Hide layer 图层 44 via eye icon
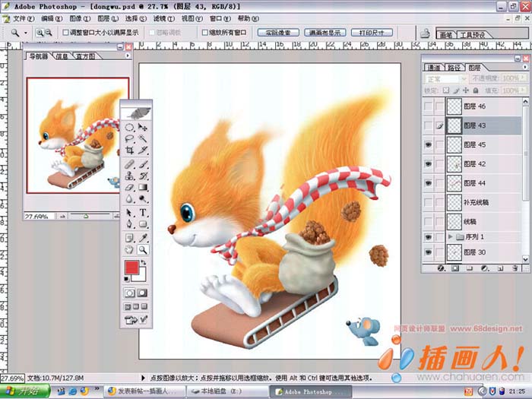Screen dimensions: 532x399 point(429,183)
